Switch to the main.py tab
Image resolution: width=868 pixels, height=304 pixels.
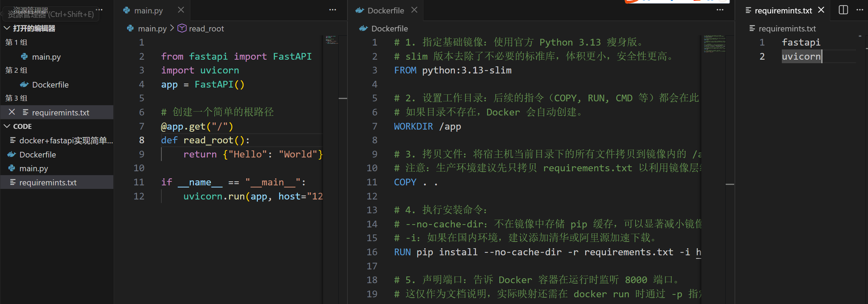coord(148,11)
